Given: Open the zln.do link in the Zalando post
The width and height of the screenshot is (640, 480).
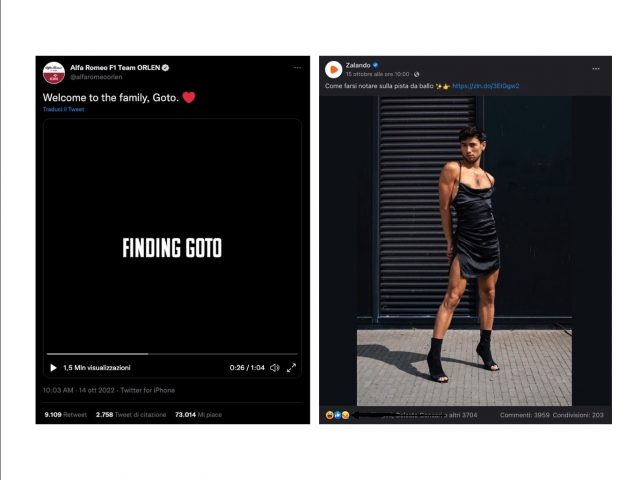Looking at the screenshot, I should pyautogui.click(x=486, y=86).
